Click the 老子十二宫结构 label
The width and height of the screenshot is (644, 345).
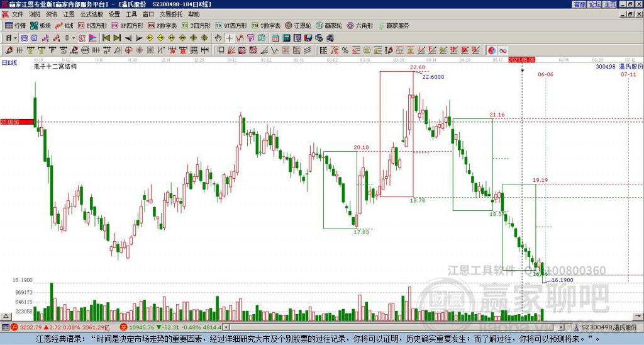55,66
